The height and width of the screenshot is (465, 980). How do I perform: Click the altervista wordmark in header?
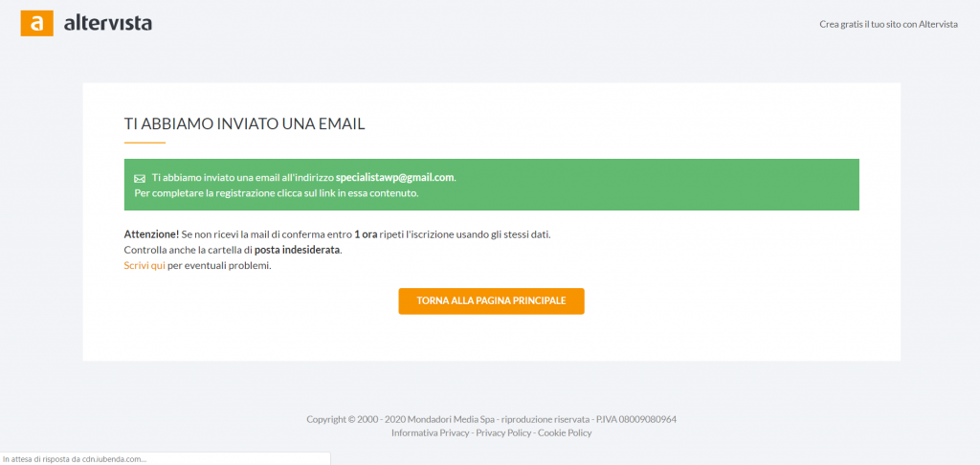tap(107, 24)
